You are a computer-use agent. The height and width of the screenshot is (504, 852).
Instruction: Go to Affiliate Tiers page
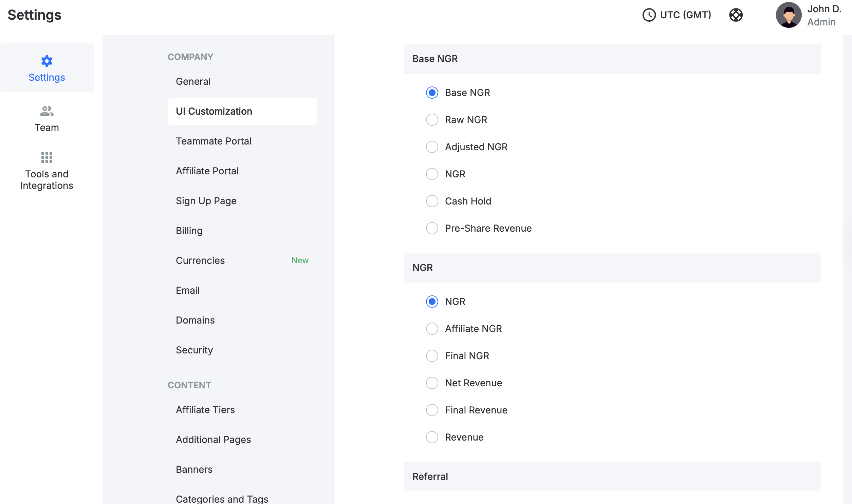pyautogui.click(x=242, y=410)
